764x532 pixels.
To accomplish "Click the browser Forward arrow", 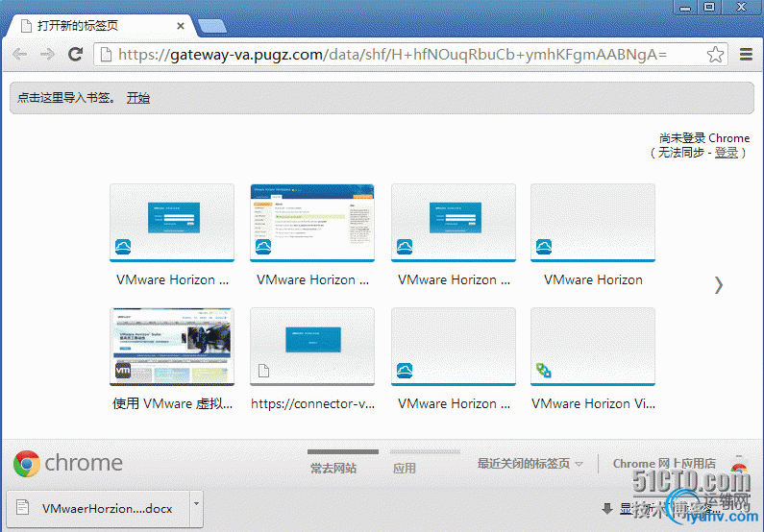I will click(x=47, y=54).
